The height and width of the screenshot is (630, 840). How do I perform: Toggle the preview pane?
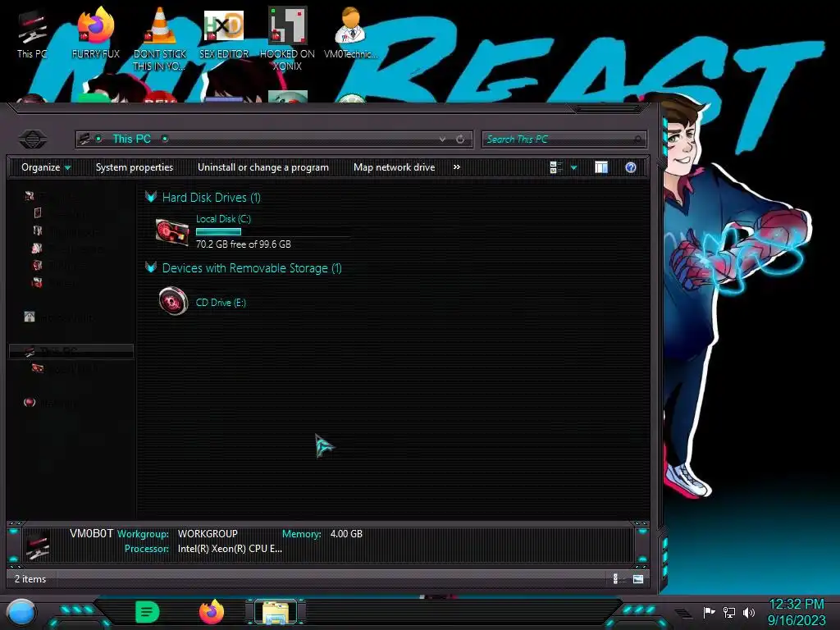pyautogui.click(x=601, y=167)
